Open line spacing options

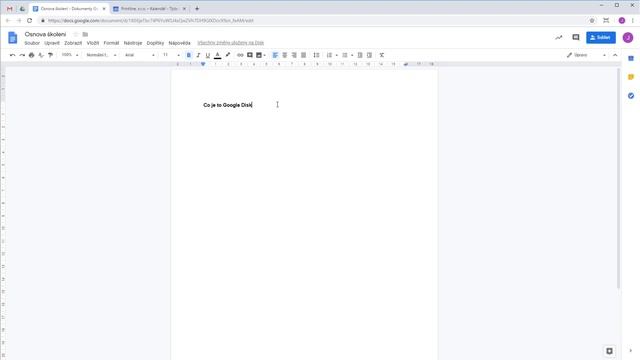pos(316,55)
